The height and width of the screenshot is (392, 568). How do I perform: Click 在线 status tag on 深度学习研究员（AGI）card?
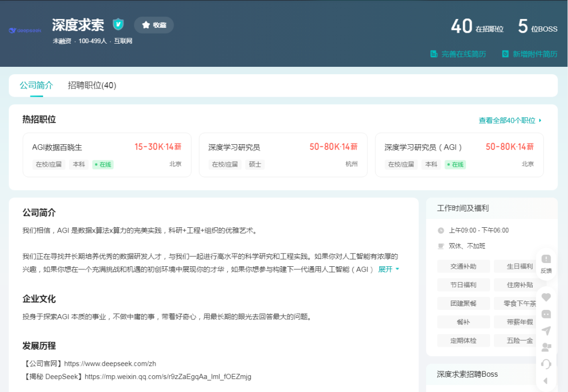455,165
